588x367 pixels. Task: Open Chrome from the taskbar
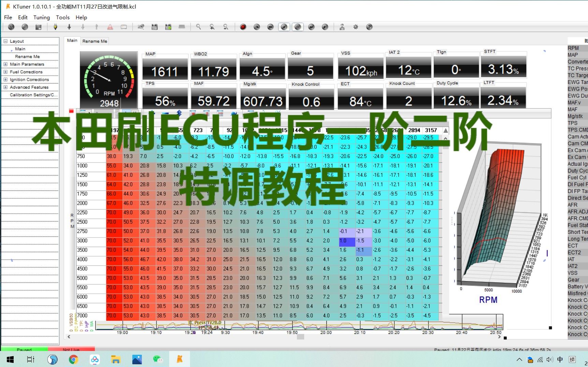pos(73,359)
